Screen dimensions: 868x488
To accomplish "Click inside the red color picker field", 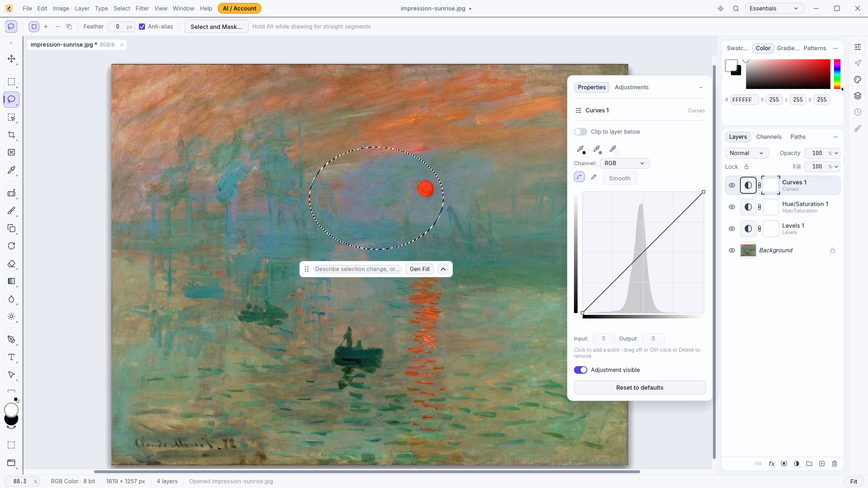I will point(788,74).
